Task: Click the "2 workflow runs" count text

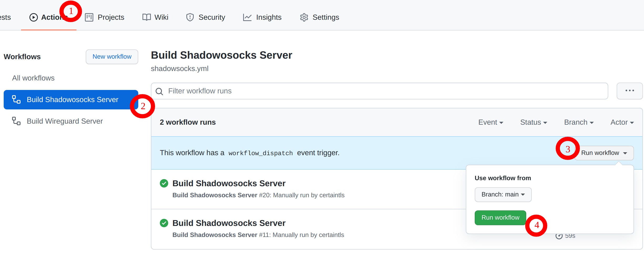Action: pos(188,122)
